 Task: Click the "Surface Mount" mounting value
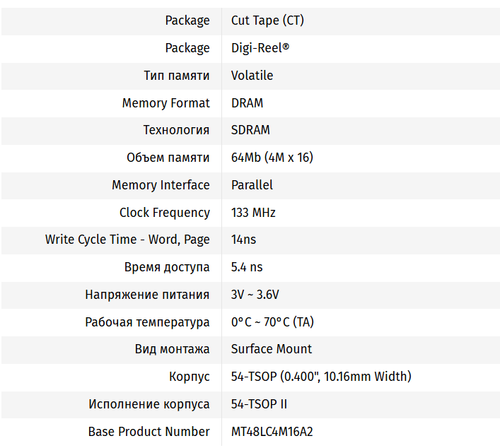271,349
